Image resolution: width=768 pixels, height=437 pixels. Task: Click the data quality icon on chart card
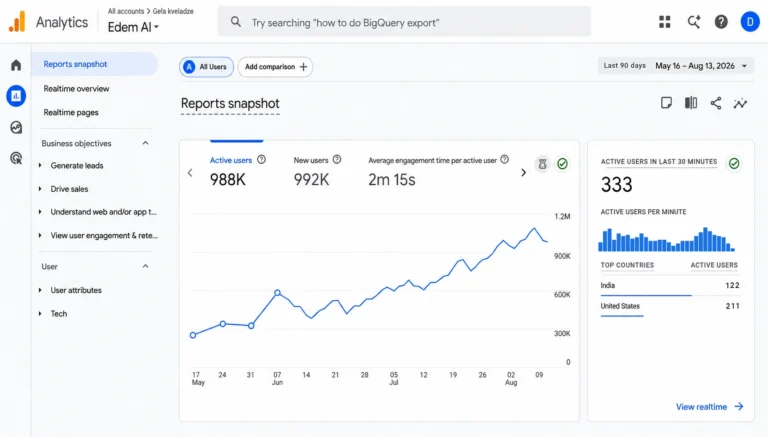tap(542, 164)
